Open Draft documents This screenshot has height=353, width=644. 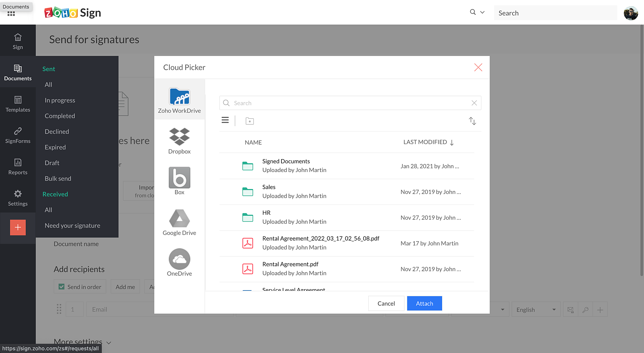(x=52, y=163)
